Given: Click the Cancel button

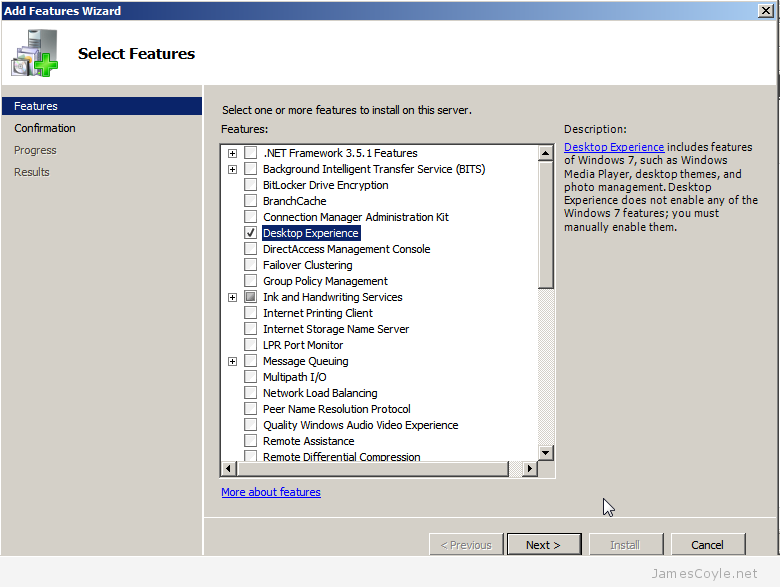Looking at the screenshot, I should click(x=707, y=545).
